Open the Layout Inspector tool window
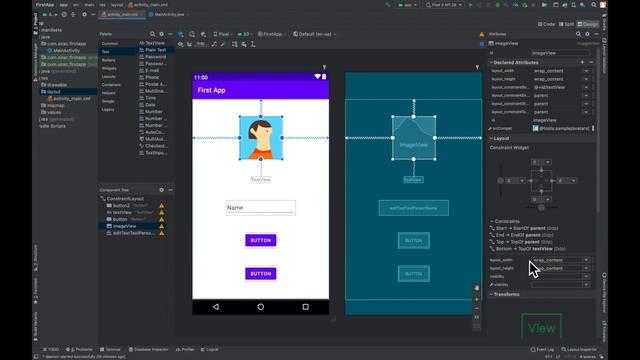 pos(579,350)
